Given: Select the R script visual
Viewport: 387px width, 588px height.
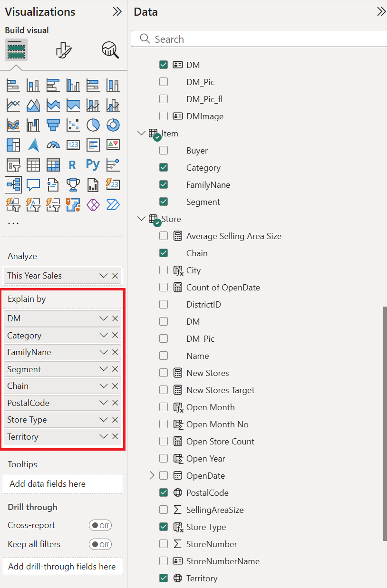Looking at the screenshot, I should [x=73, y=165].
